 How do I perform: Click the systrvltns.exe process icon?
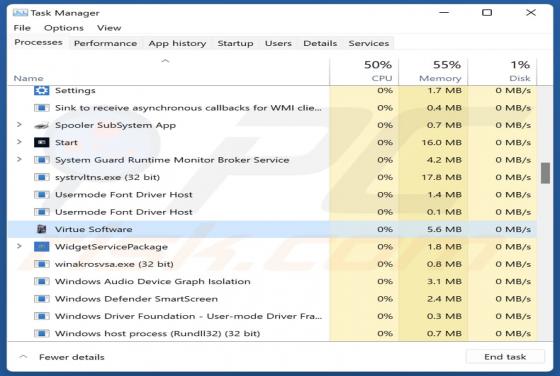(x=41, y=177)
